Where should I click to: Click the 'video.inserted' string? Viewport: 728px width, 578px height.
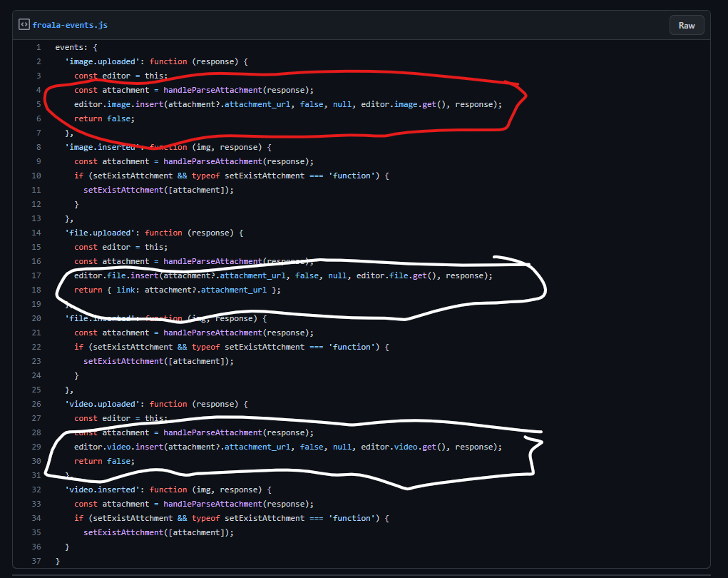point(102,490)
